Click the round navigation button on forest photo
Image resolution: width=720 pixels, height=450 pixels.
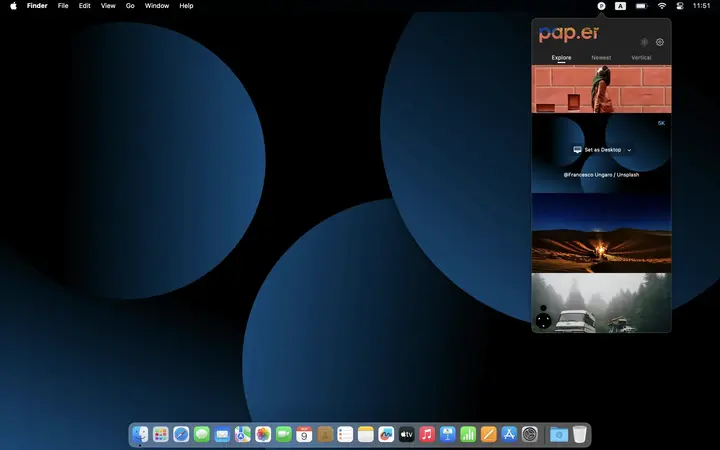[x=543, y=321]
